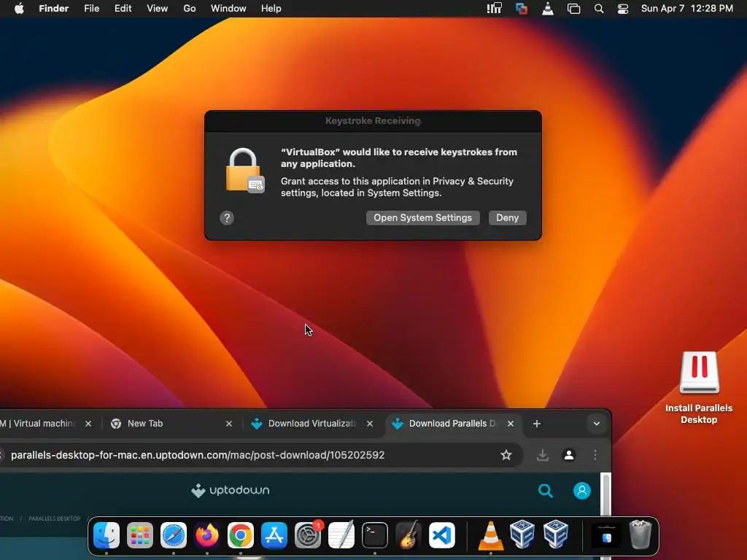The height and width of the screenshot is (560, 747).
Task: Open the Edit menu
Action: click(x=123, y=9)
